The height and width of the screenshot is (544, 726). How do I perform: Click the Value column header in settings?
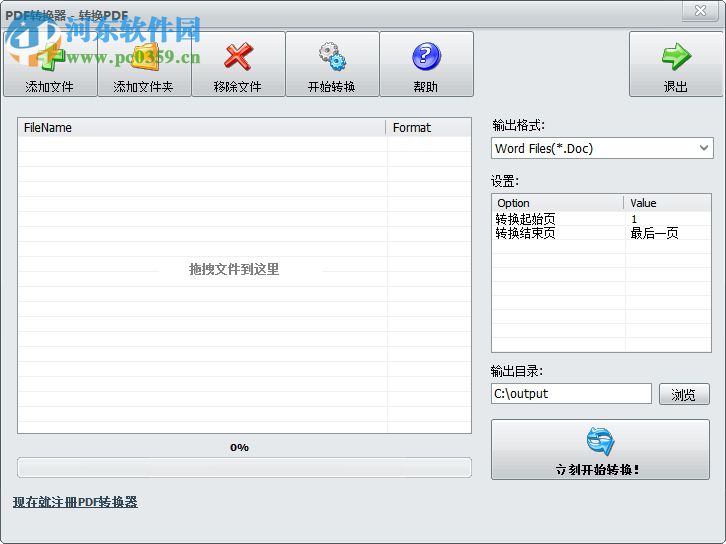pos(667,203)
